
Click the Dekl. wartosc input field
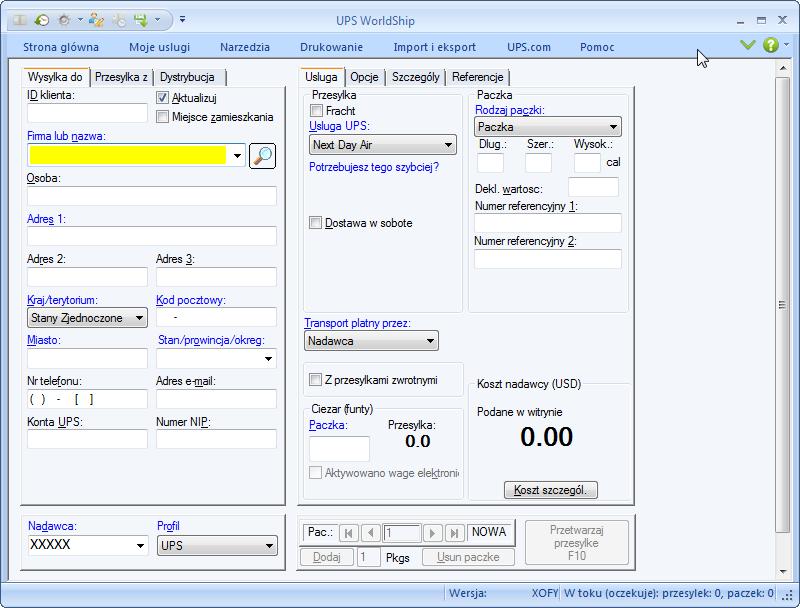point(593,187)
